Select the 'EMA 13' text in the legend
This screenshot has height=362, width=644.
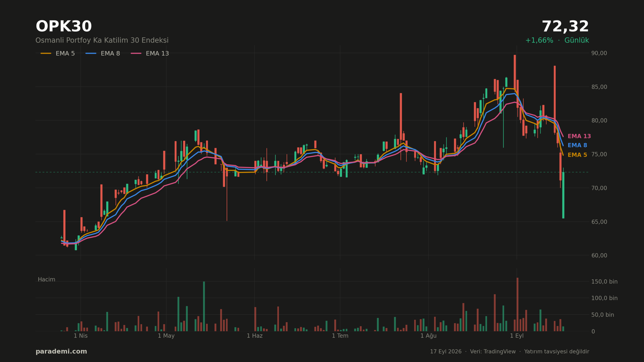(x=157, y=53)
